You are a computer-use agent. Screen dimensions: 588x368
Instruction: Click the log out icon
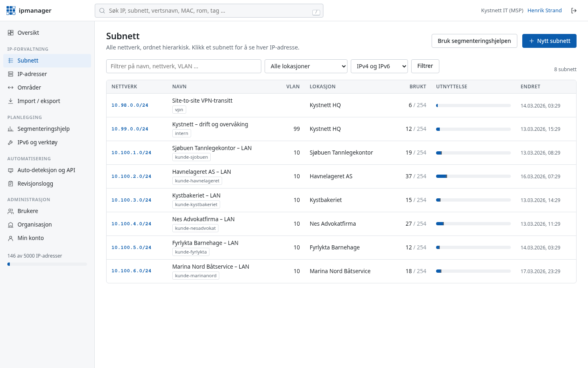pyautogui.click(x=574, y=11)
